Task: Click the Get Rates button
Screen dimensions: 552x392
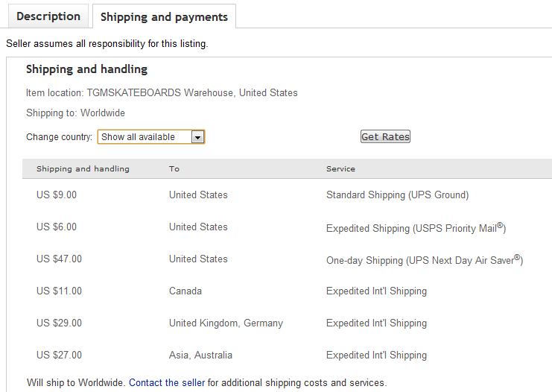Action: coord(385,137)
